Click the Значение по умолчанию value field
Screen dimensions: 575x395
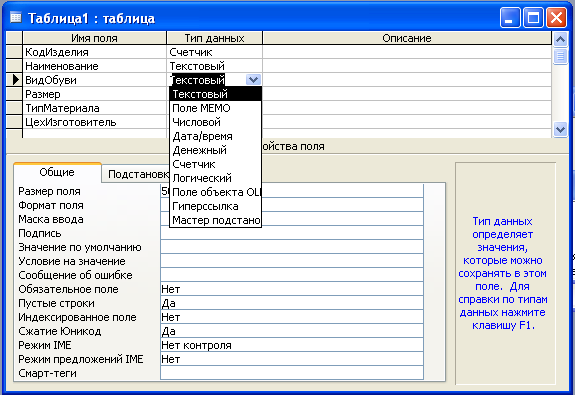[292, 247]
